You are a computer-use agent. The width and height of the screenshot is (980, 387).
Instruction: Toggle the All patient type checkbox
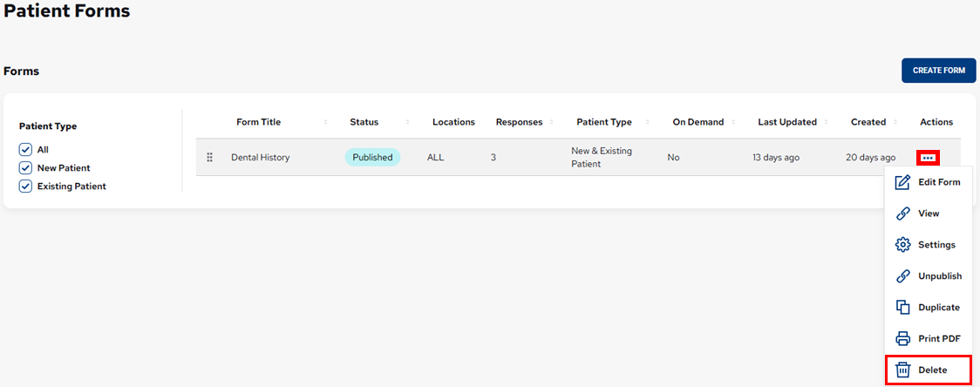point(25,149)
